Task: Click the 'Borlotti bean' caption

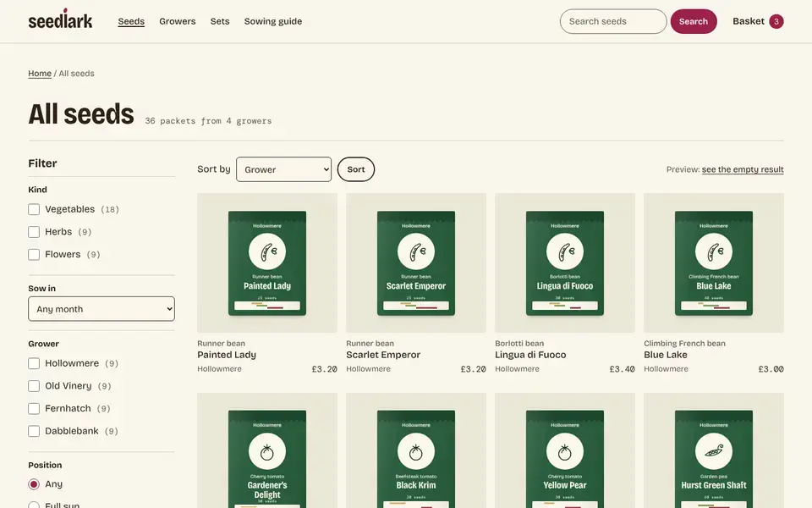Action: pyautogui.click(x=519, y=343)
